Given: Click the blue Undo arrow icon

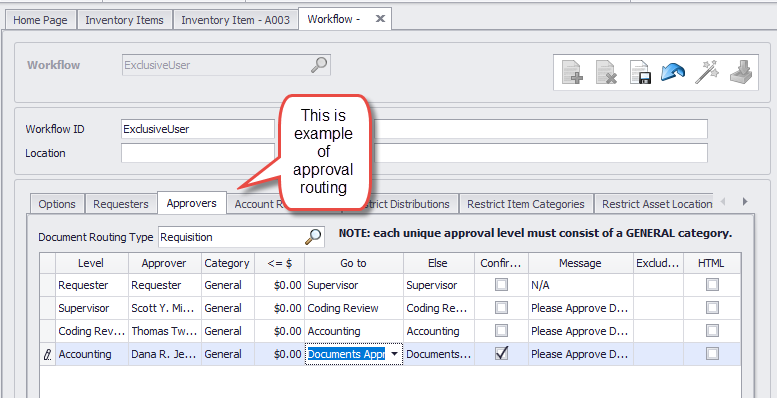Looking at the screenshot, I should pos(673,72).
